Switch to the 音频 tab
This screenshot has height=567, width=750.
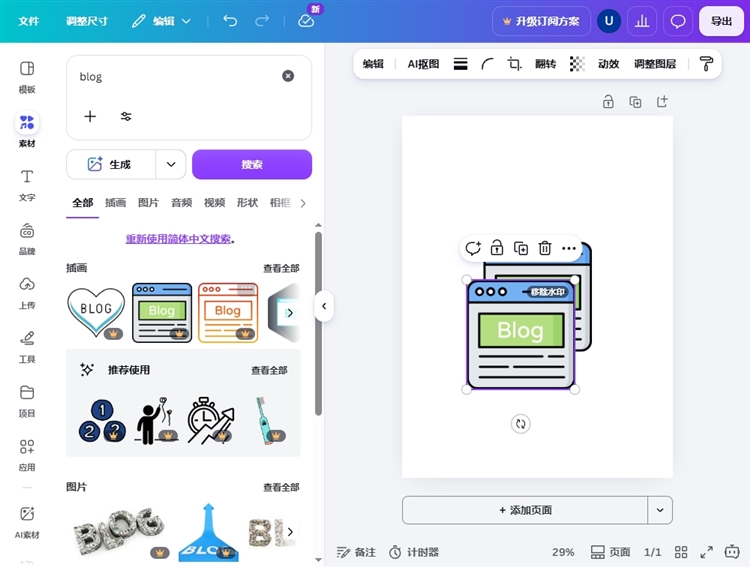[x=181, y=203]
